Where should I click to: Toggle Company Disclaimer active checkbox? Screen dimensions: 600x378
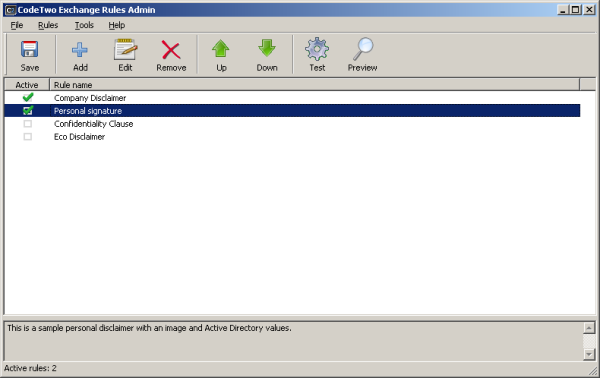pos(28,98)
